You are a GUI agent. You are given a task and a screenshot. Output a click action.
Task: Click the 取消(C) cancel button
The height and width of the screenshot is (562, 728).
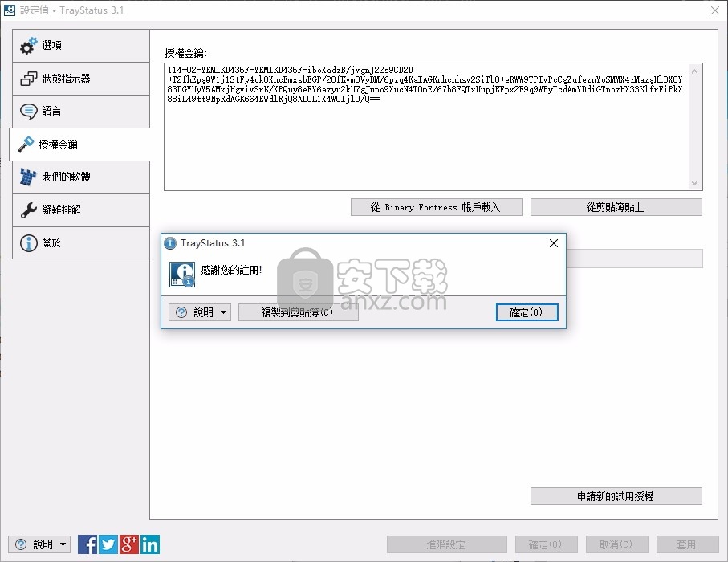(616, 544)
